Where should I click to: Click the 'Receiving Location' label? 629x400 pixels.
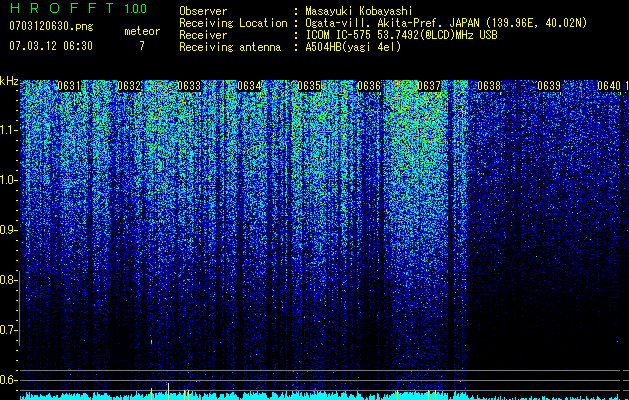[x=233, y=23]
